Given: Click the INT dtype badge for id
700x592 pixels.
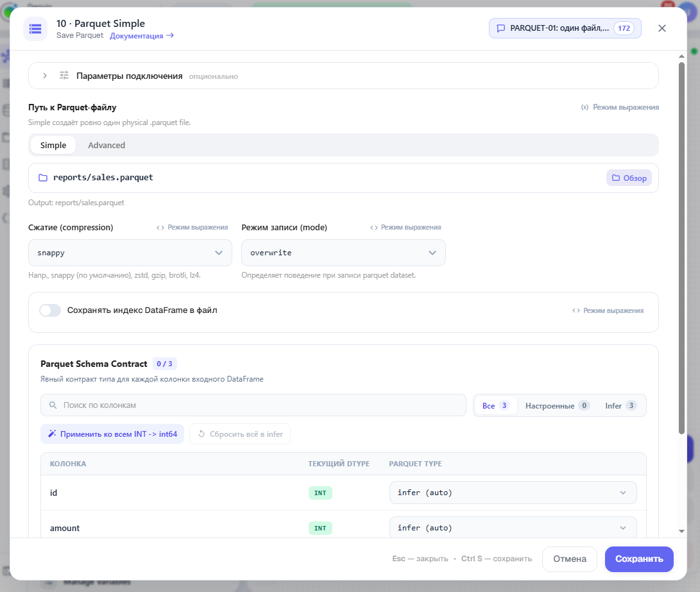Looking at the screenshot, I should coord(320,493).
